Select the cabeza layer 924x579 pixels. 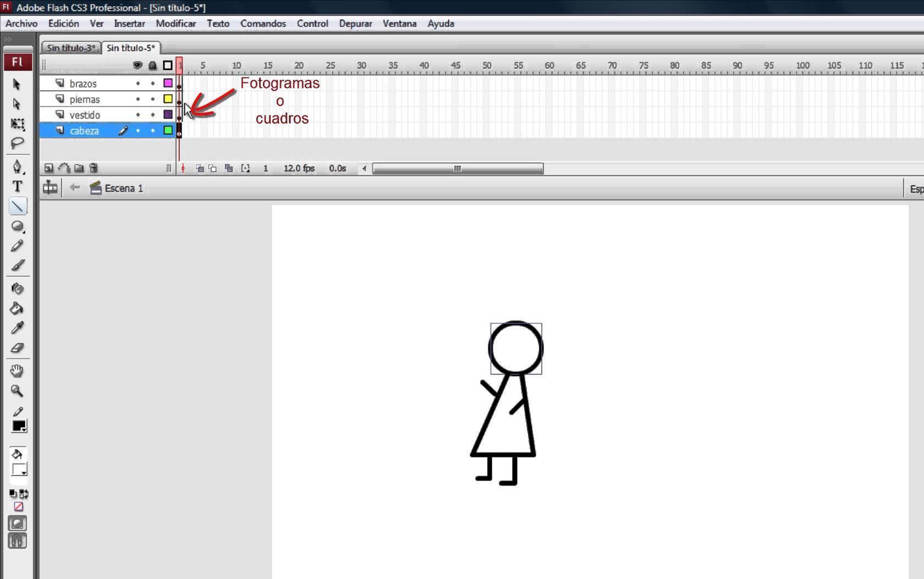point(84,131)
